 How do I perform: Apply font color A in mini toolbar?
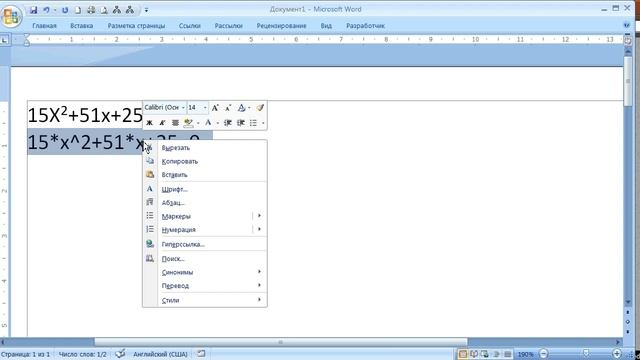[208, 123]
